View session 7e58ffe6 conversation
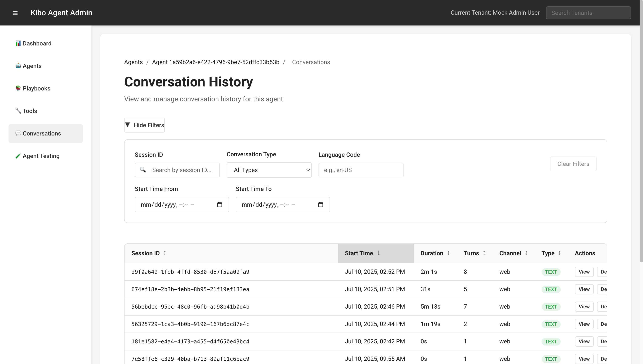The height and width of the screenshot is (364, 643). tap(584, 359)
